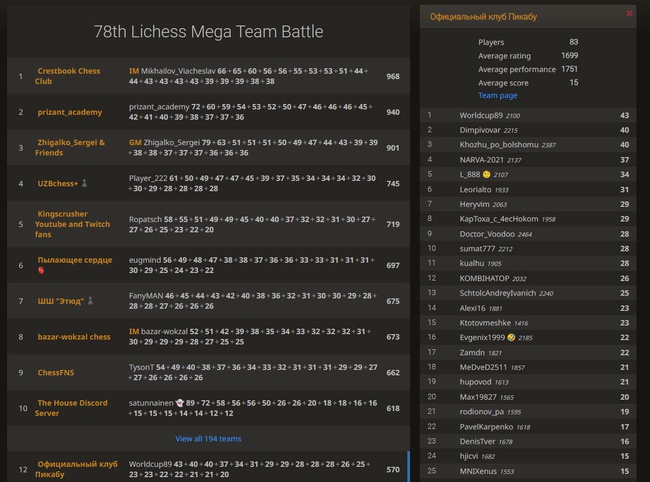Open Zhigalko_Sergei & Friends team

[70, 148]
